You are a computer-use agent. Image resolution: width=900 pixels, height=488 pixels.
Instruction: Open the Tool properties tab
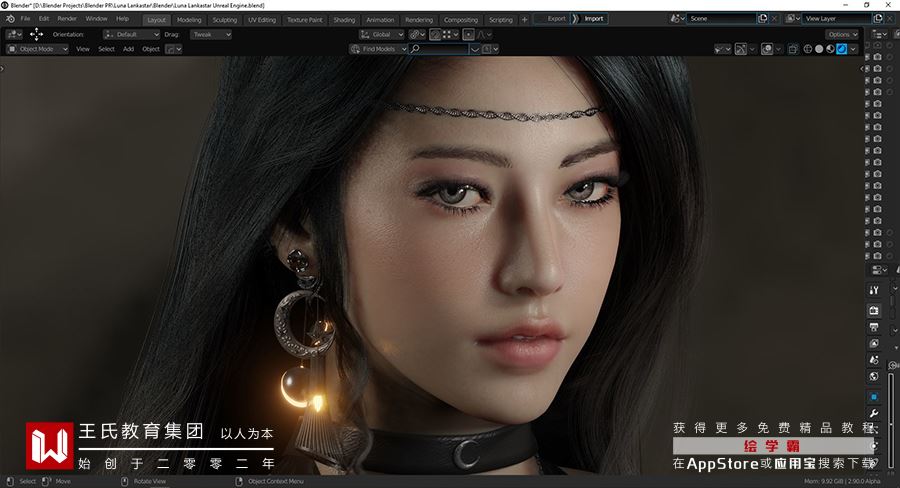tap(874, 290)
